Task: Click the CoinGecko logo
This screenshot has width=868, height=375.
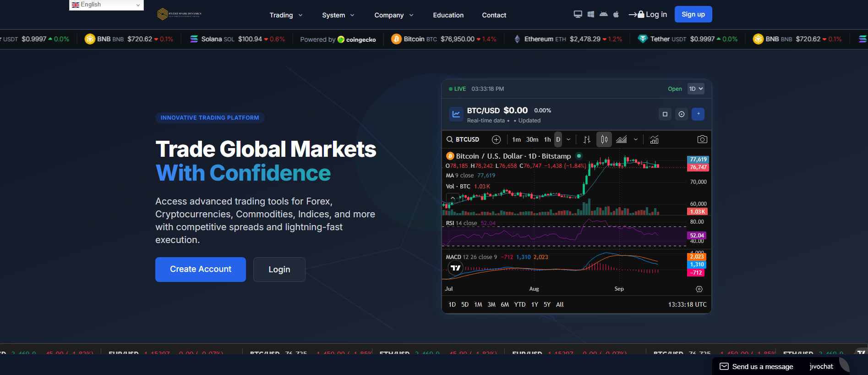Action: pos(357,39)
